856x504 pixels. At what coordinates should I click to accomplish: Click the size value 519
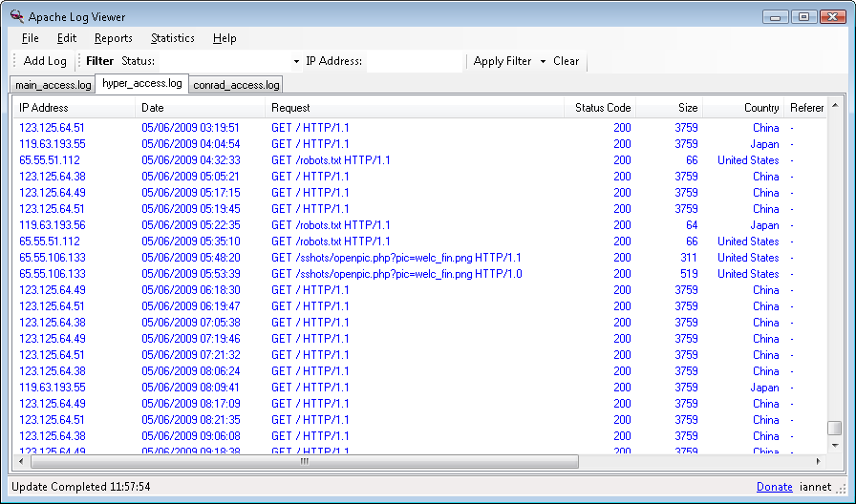(x=689, y=274)
